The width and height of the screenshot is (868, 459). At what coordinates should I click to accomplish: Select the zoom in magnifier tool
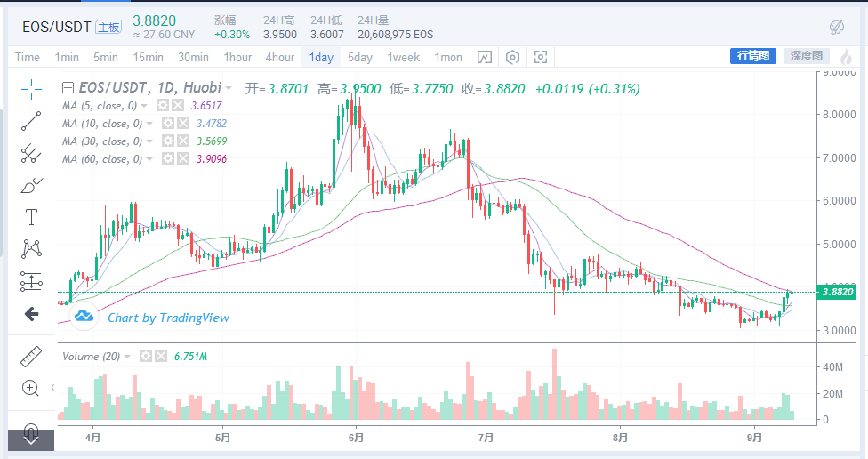[30, 388]
